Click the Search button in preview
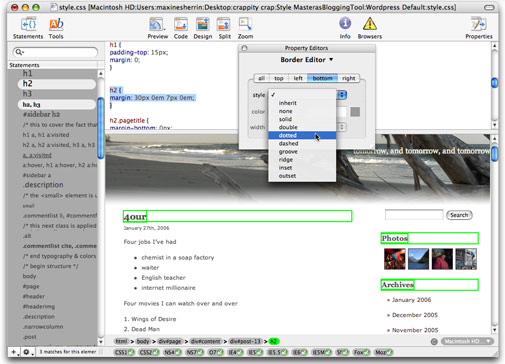The width and height of the screenshot is (505, 364). pyautogui.click(x=459, y=215)
